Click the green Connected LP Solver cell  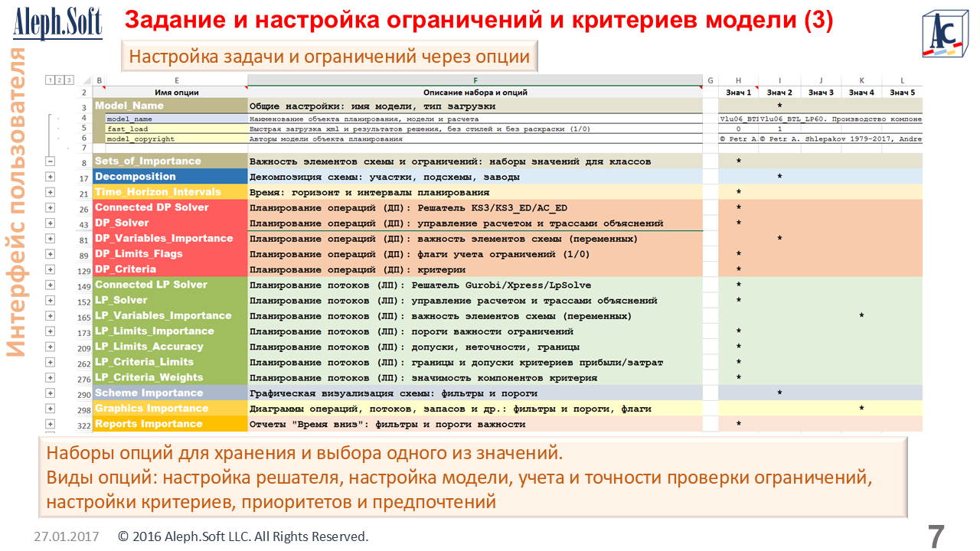170,285
